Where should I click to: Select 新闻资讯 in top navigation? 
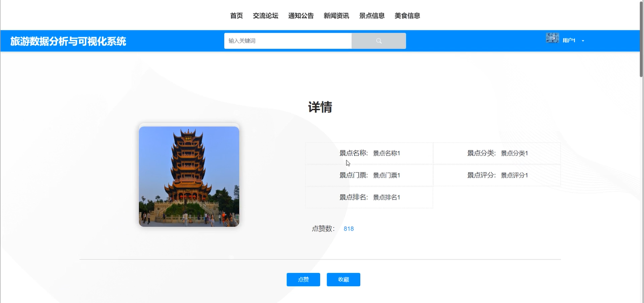click(337, 16)
